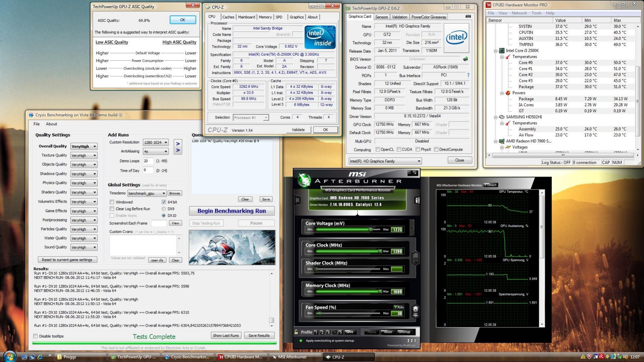Open the GPU-Z Sensors tab

click(x=381, y=17)
